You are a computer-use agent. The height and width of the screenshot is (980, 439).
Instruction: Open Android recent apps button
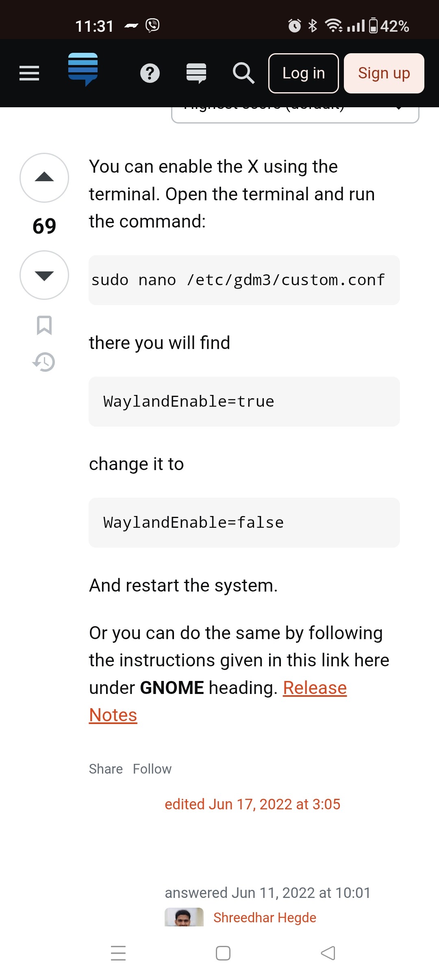tap(118, 953)
